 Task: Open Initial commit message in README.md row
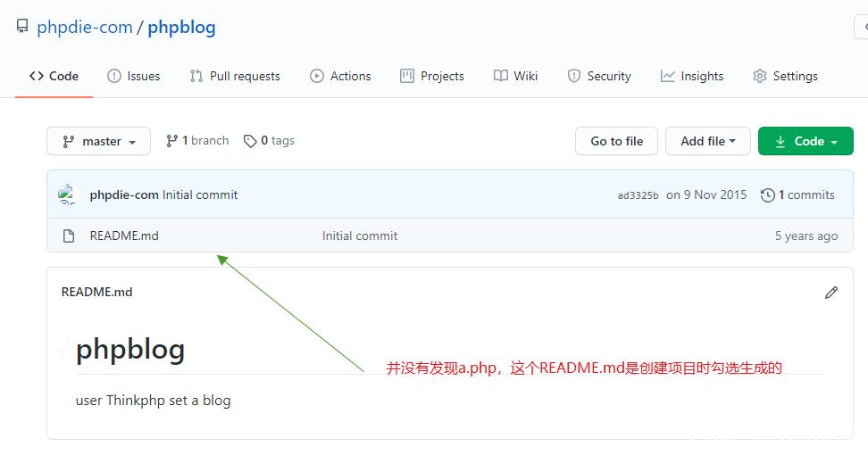(x=360, y=236)
